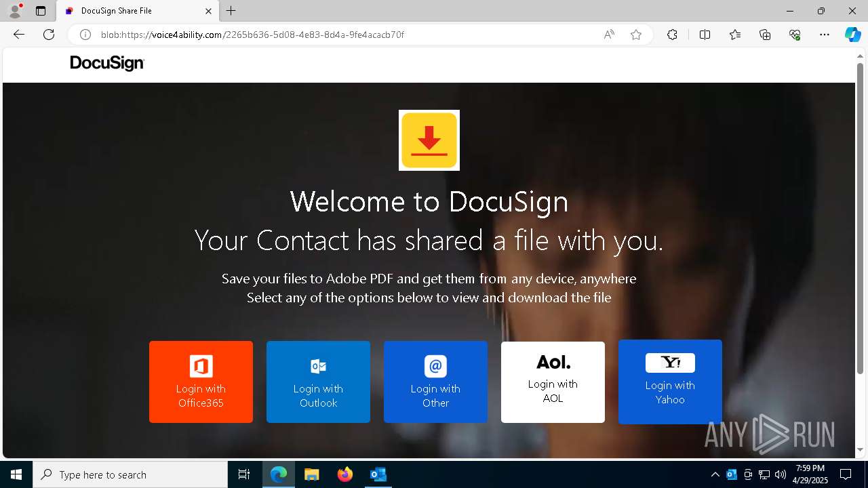The height and width of the screenshot is (488, 868).
Task: Show hidden system tray icons
Action: coord(715,474)
